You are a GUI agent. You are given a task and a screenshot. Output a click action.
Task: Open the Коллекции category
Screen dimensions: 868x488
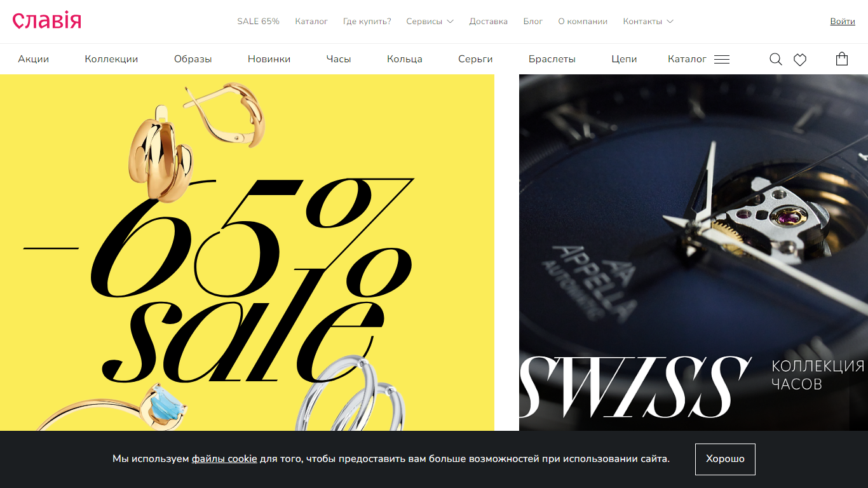(111, 59)
